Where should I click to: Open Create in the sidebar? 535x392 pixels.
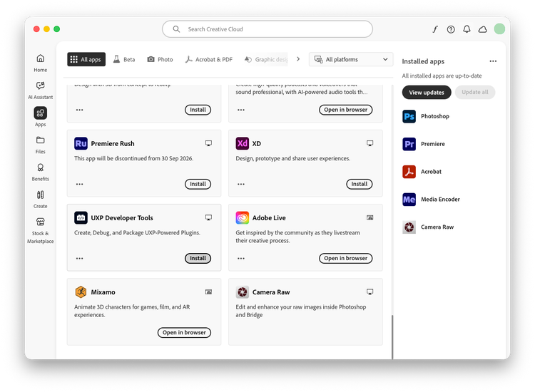[x=40, y=199]
